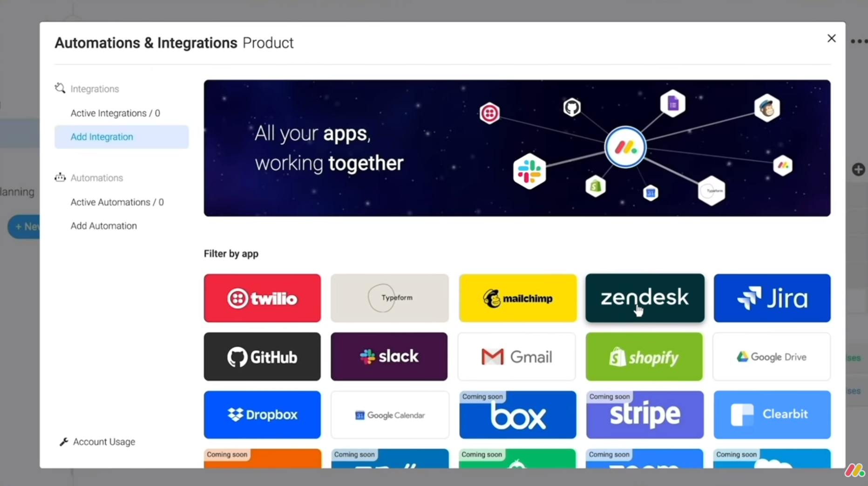Open Account Usage
This screenshot has height=486, width=868.
coord(104,442)
